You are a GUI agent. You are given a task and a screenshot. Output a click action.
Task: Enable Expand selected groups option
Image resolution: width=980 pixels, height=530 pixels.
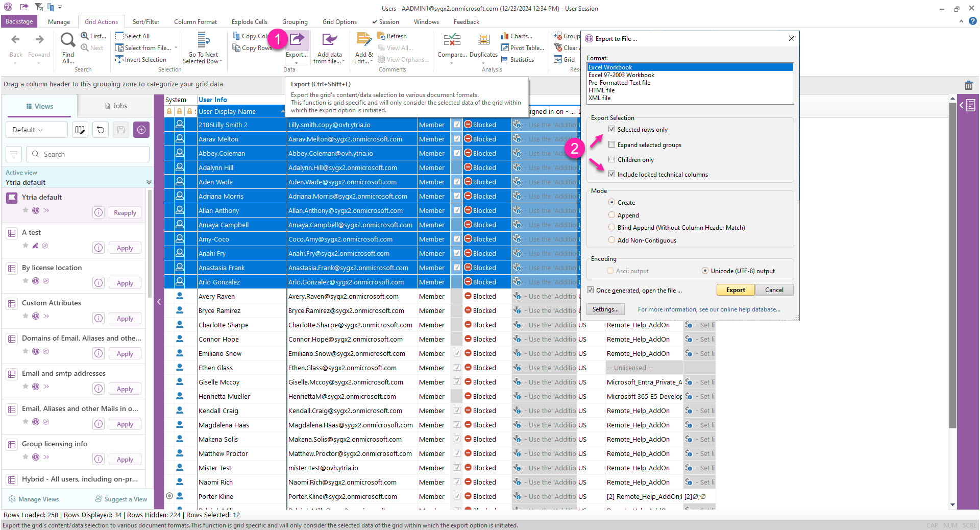(611, 144)
